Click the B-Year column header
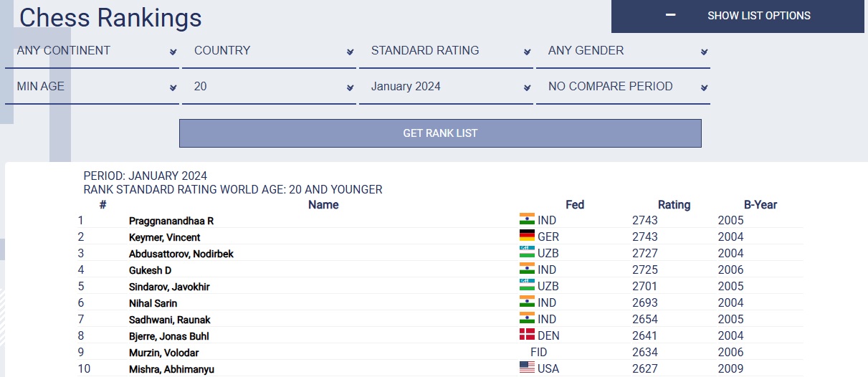 760,205
